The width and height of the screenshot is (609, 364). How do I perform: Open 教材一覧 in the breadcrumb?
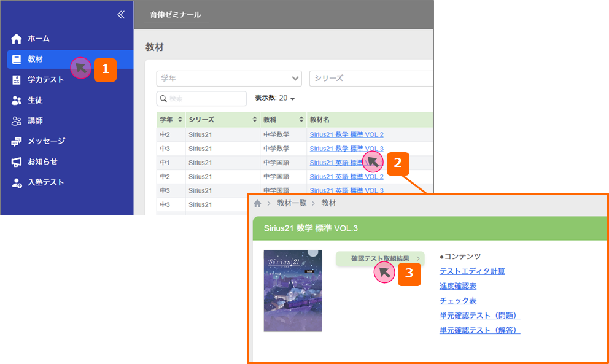click(292, 203)
